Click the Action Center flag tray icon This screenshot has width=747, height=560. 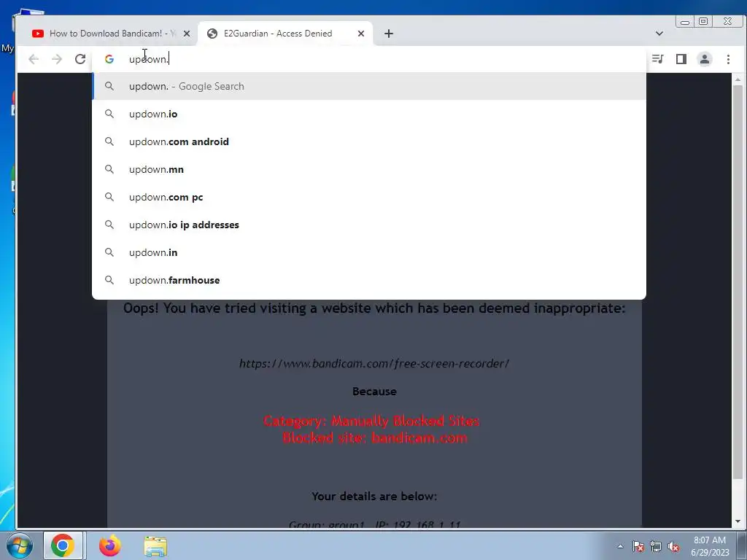click(x=638, y=546)
